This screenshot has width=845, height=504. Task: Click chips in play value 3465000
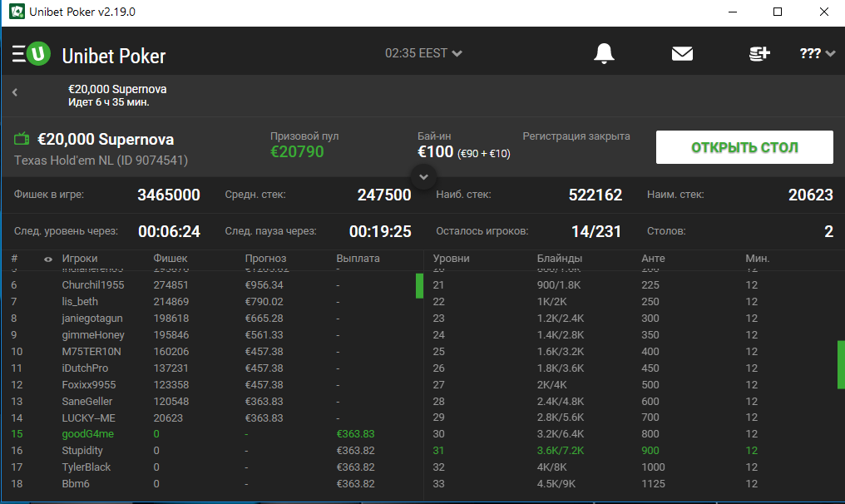tap(169, 195)
